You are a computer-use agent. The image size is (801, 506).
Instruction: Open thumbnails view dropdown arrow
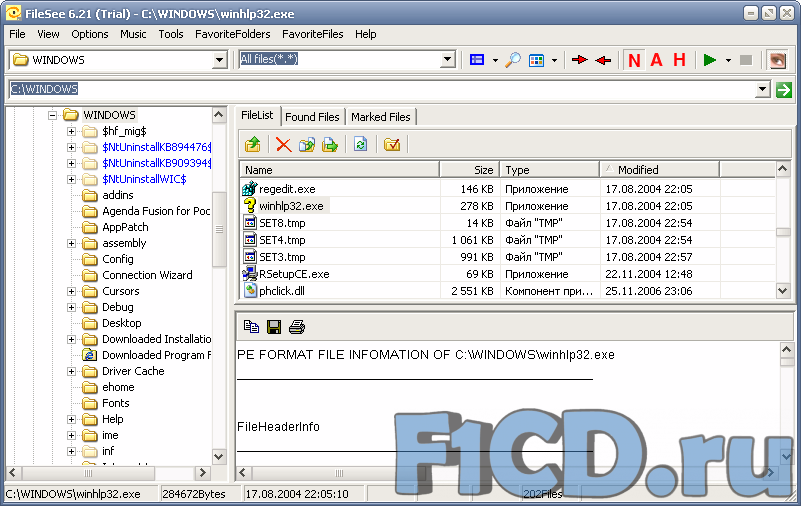pos(554,61)
